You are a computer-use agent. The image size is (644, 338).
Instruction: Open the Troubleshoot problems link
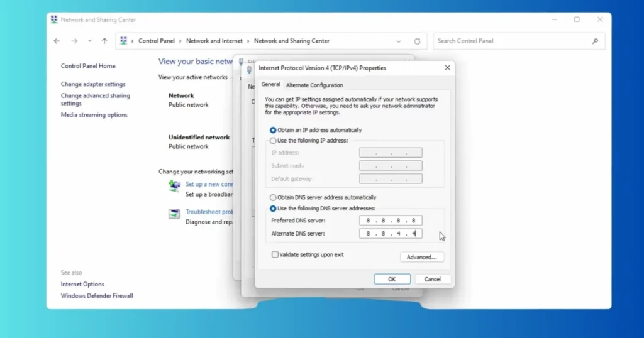[x=209, y=212]
